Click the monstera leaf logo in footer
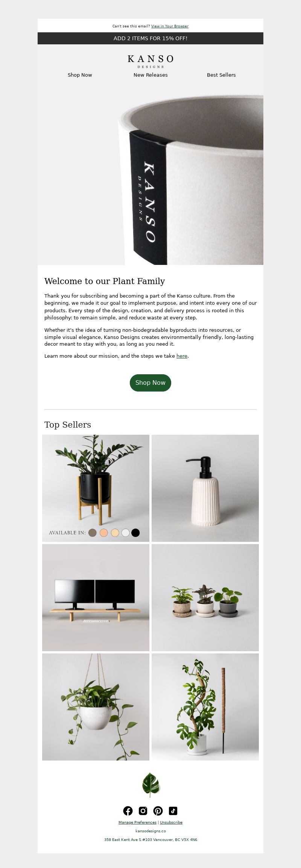The image size is (301, 868). [150, 785]
